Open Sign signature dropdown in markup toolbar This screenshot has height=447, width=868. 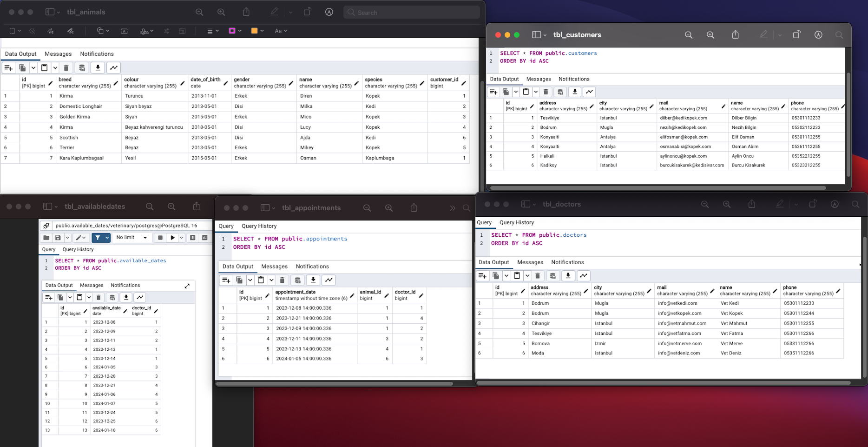point(147,31)
